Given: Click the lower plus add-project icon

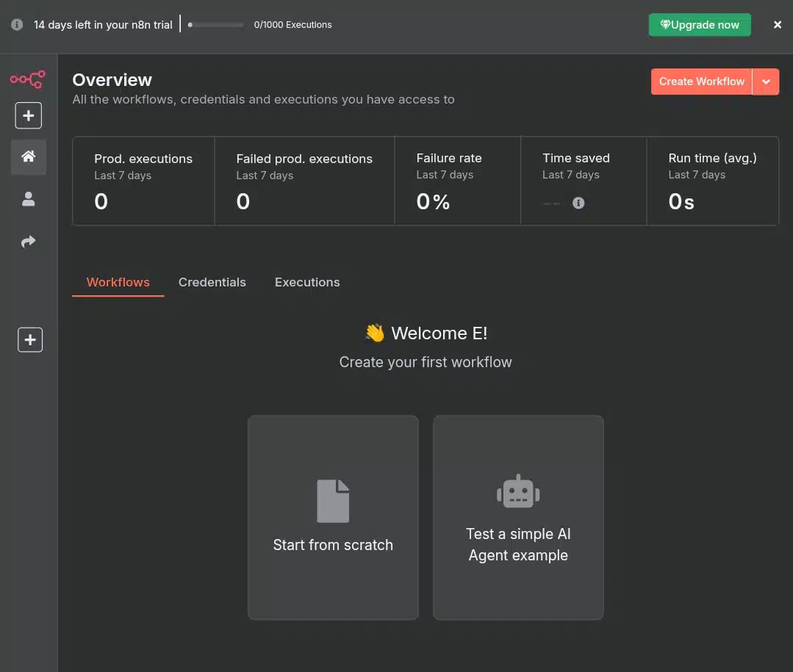Looking at the screenshot, I should coord(30,339).
